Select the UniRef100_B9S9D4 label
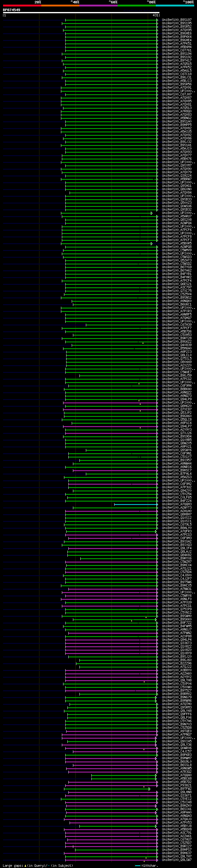The height and width of the screenshot is (868, 197). (177, 437)
